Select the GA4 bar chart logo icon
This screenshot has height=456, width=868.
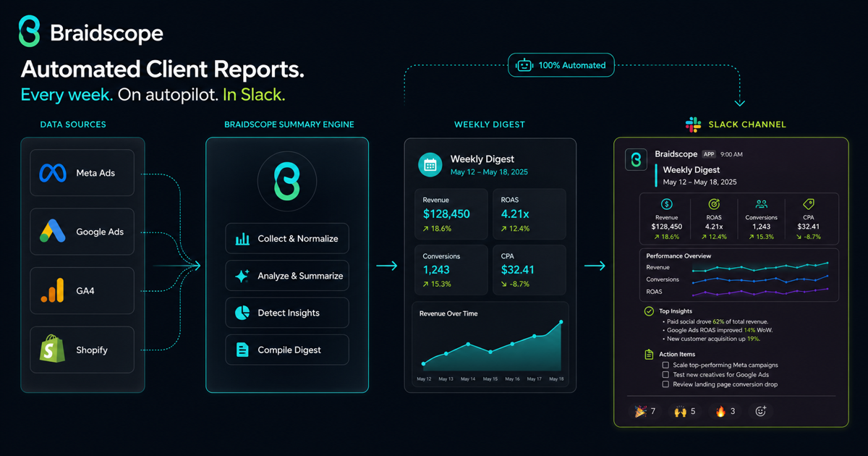click(x=52, y=290)
